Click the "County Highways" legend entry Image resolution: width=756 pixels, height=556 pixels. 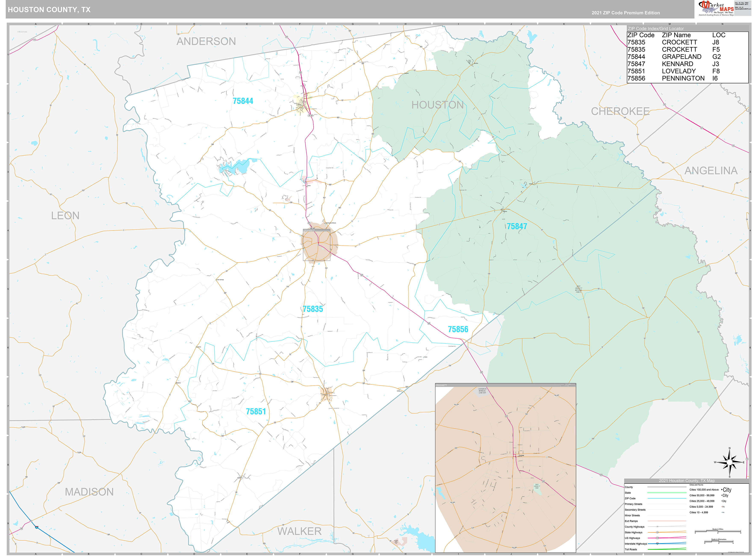634,527
